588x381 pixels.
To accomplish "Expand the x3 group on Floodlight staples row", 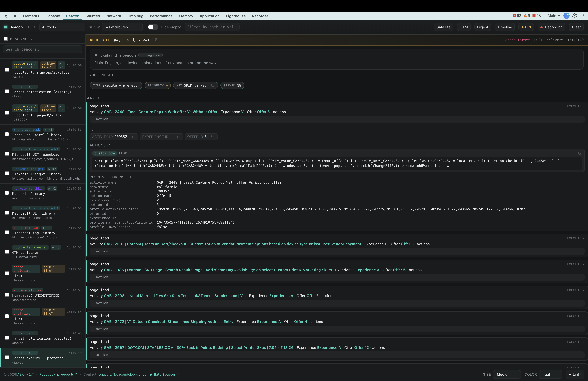I will [61, 65].
